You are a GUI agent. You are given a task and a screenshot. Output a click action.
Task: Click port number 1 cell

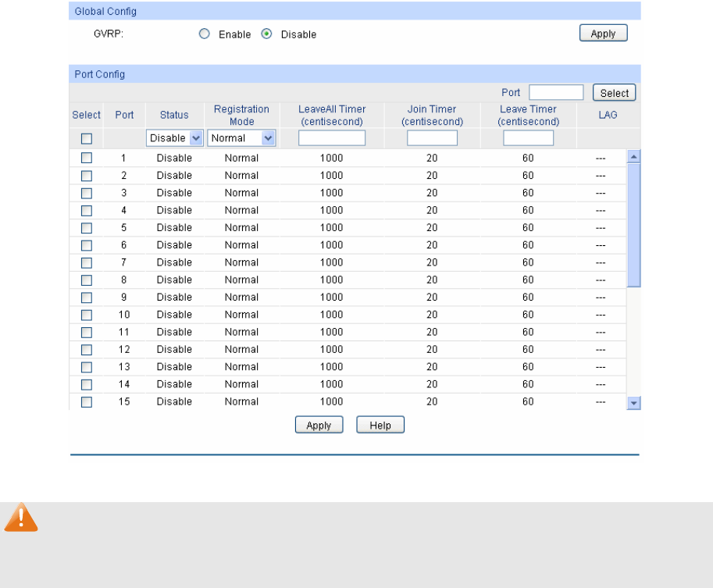[123, 158]
